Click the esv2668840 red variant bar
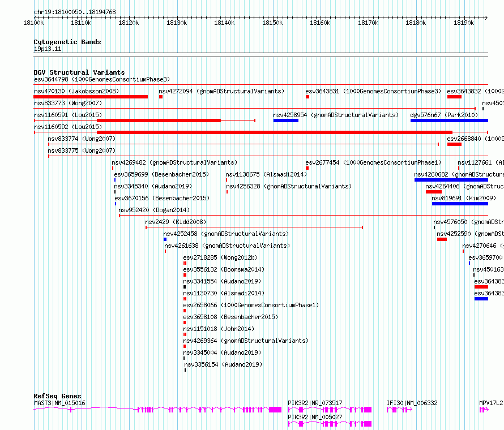The height and width of the screenshot is (430, 504). 454,144
